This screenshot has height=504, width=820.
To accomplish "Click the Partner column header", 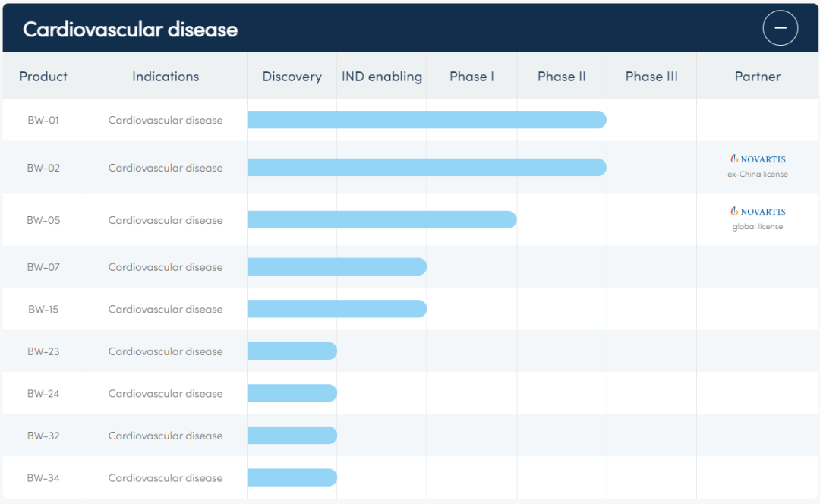I will coord(758,77).
